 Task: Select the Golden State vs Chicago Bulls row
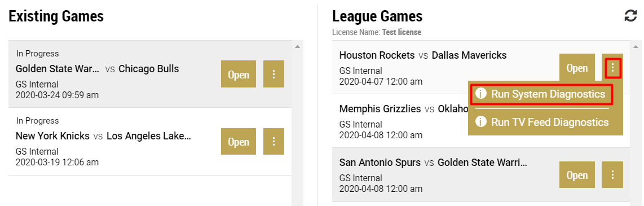point(150,74)
